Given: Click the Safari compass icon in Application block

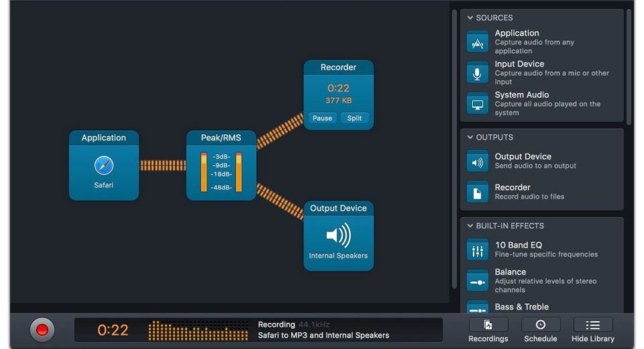Looking at the screenshot, I should coord(104,165).
